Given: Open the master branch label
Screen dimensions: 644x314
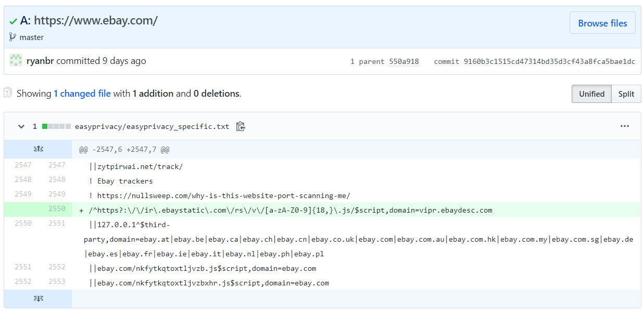Looking at the screenshot, I should click(32, 37).
